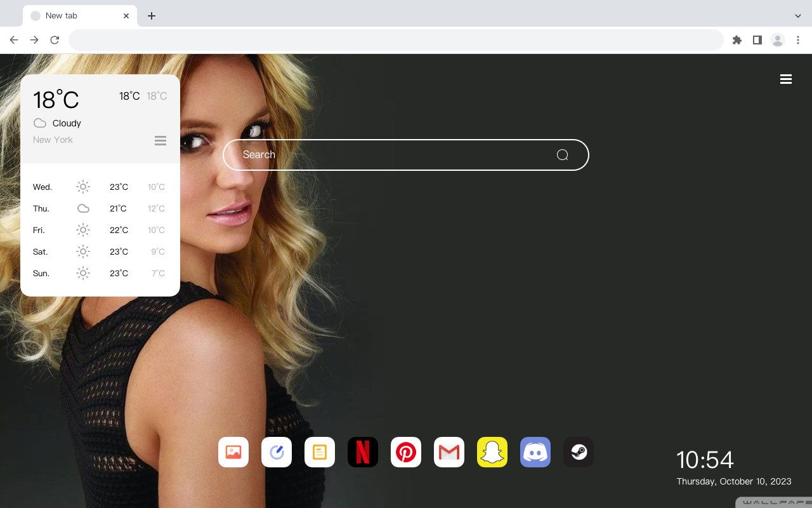Click the Wed. forecast day label
Viewport: 812px width, 508px height.
point(43,187)
